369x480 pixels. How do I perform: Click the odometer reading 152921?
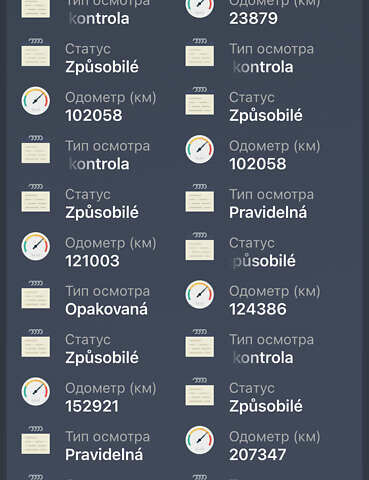click(92, 406)
